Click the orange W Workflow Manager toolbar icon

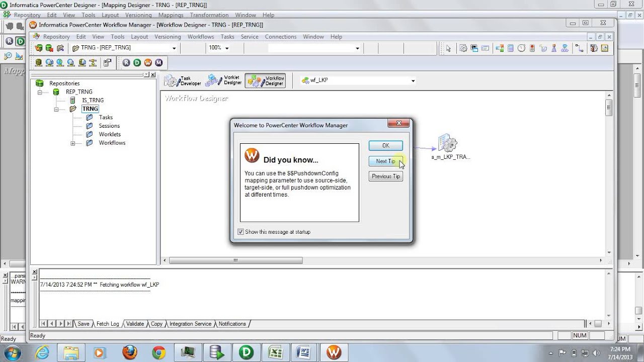click(148, 62)
